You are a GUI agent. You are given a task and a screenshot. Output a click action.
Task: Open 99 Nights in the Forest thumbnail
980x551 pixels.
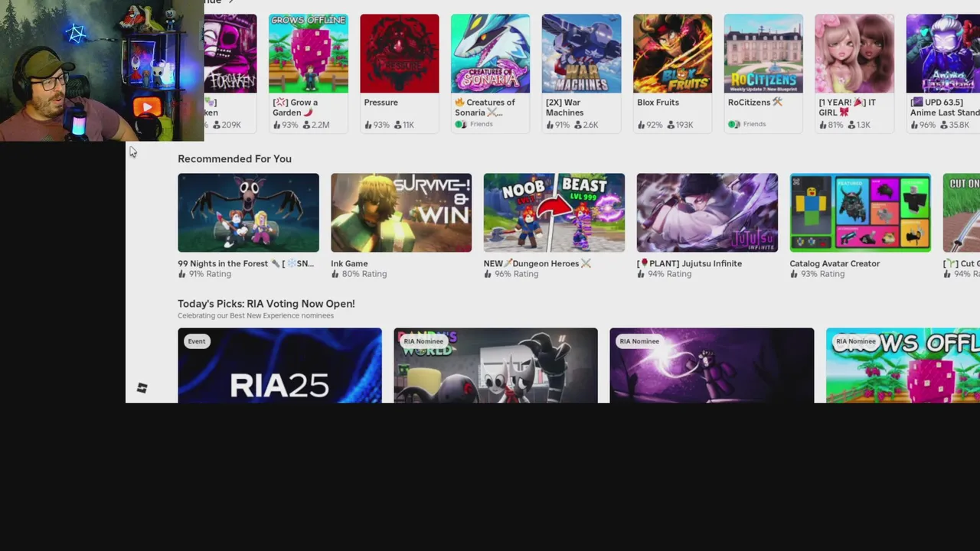click(248, 213)
